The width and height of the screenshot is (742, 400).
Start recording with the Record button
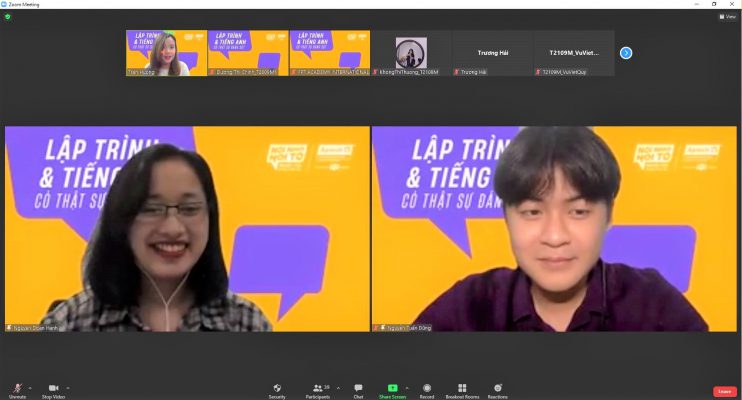tap(427, 388)
